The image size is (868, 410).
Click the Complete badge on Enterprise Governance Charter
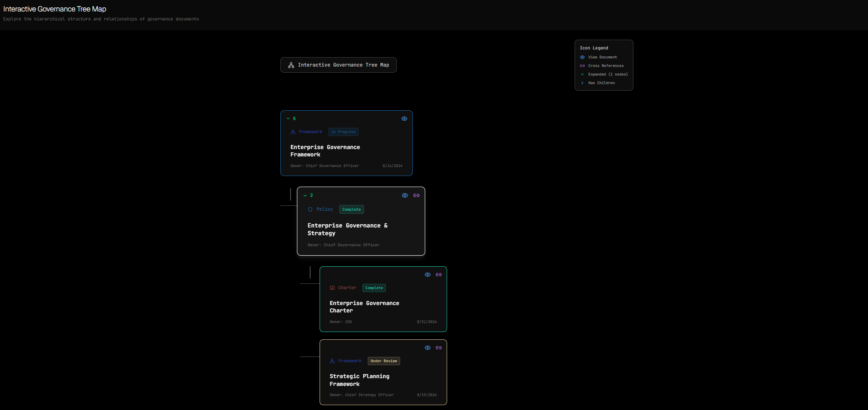point(374,288)
